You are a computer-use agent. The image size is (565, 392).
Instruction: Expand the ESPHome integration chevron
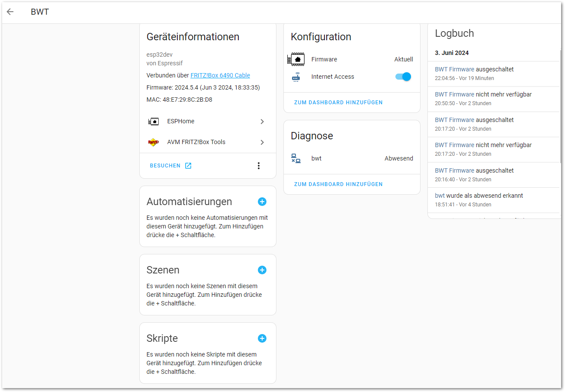(x=262, y=122)
